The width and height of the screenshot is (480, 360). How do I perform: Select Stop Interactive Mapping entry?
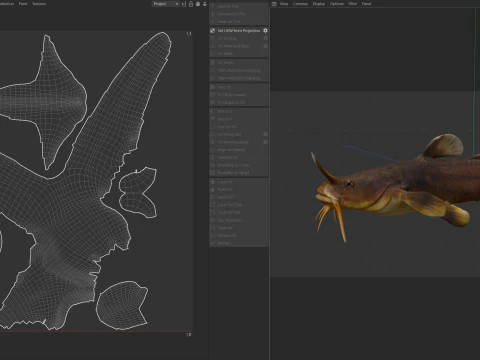click(x=239, y=78)
